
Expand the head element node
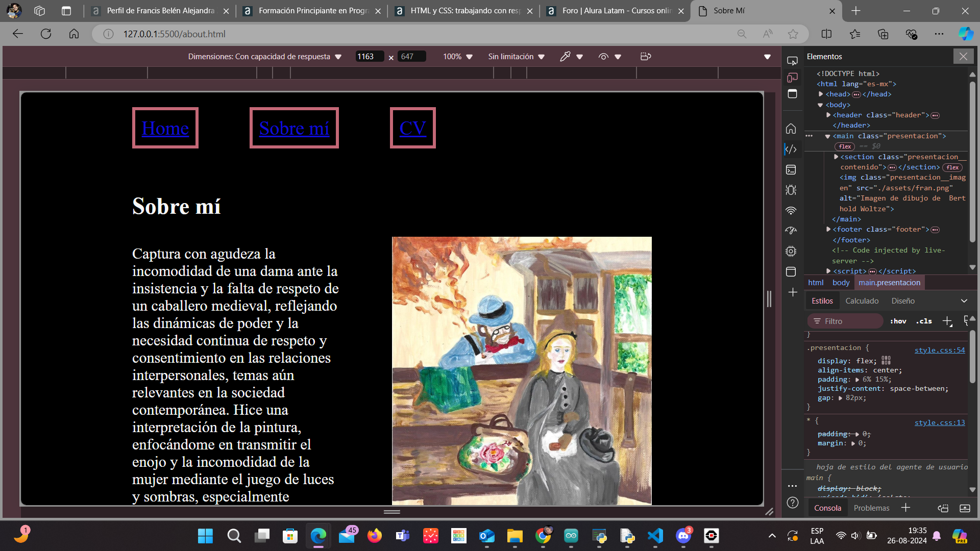821,94
